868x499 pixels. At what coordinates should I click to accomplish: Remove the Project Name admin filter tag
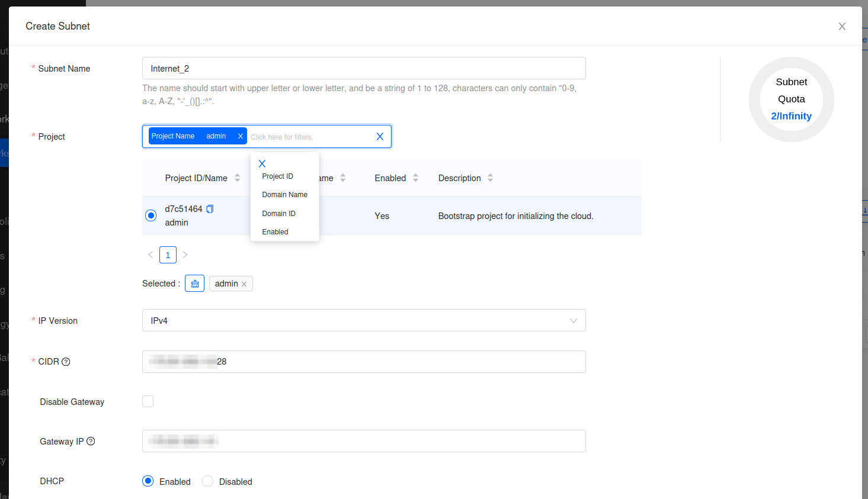241,136
